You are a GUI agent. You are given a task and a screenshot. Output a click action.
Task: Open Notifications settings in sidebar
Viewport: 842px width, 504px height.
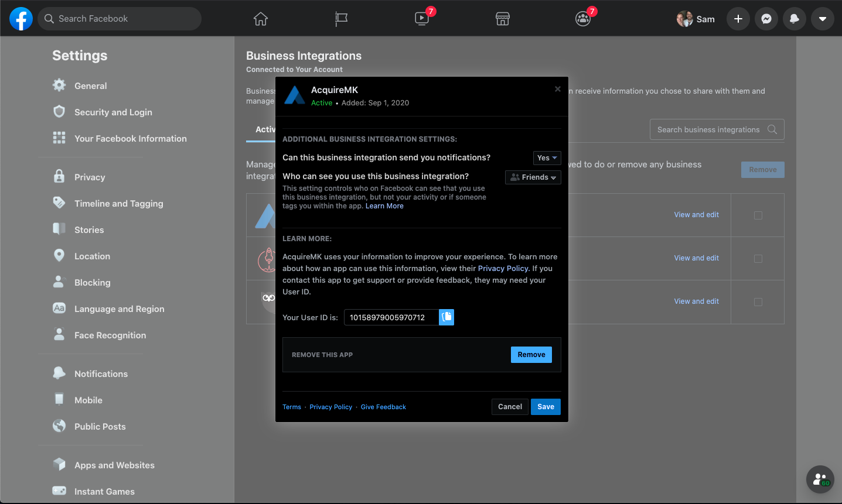(101, 374)
